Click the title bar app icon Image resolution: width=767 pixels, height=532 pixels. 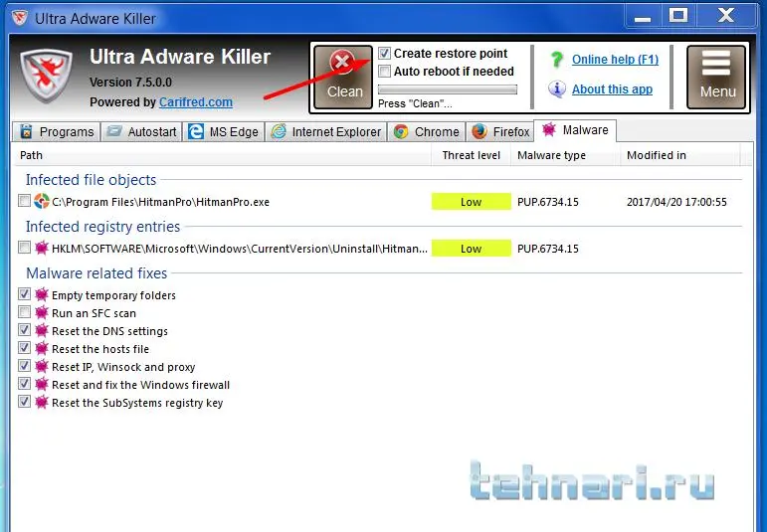[20, 18]
